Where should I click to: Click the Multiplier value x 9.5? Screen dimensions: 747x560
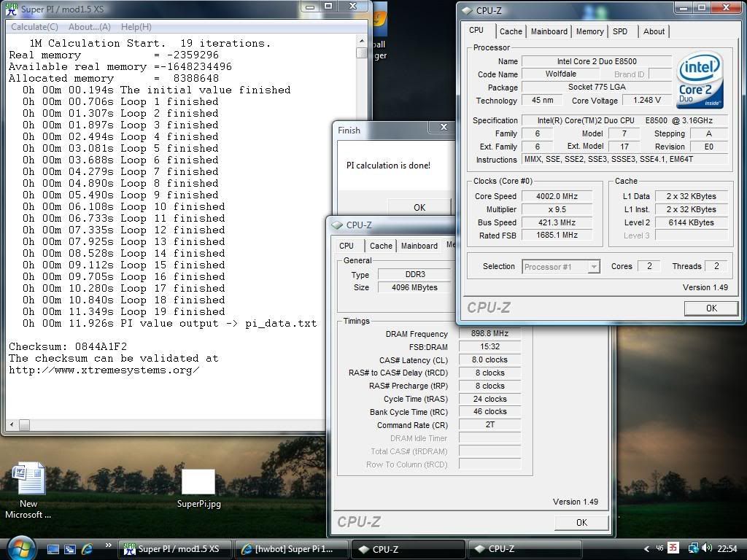(557, 209)
